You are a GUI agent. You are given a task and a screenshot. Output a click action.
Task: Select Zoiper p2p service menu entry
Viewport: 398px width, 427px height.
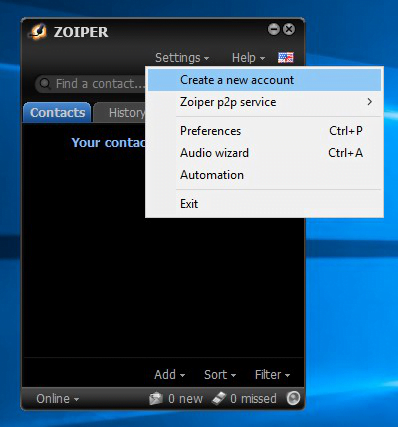coord(264,102)
